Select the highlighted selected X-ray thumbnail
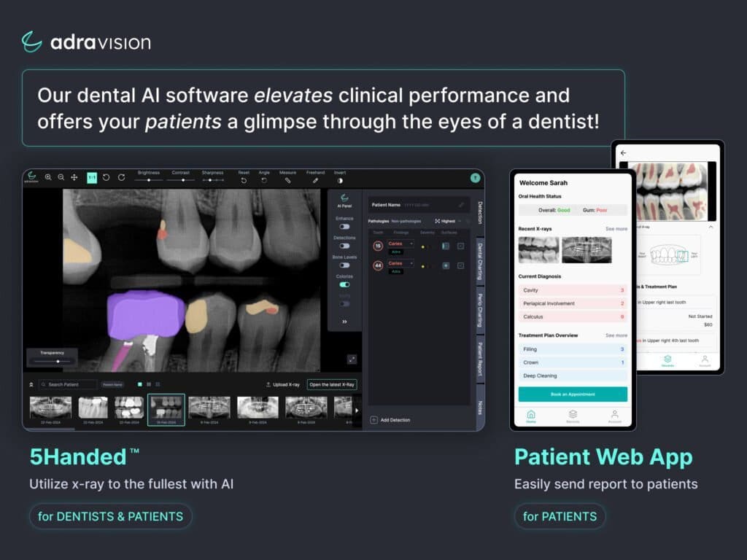747x560 pixels. [166, 410]
